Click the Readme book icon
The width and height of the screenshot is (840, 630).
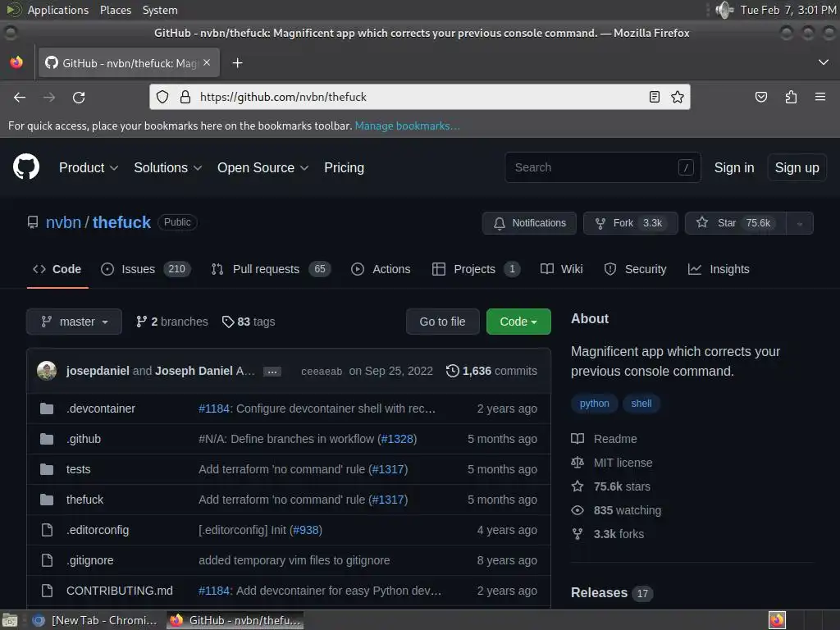tap(577, 439)
